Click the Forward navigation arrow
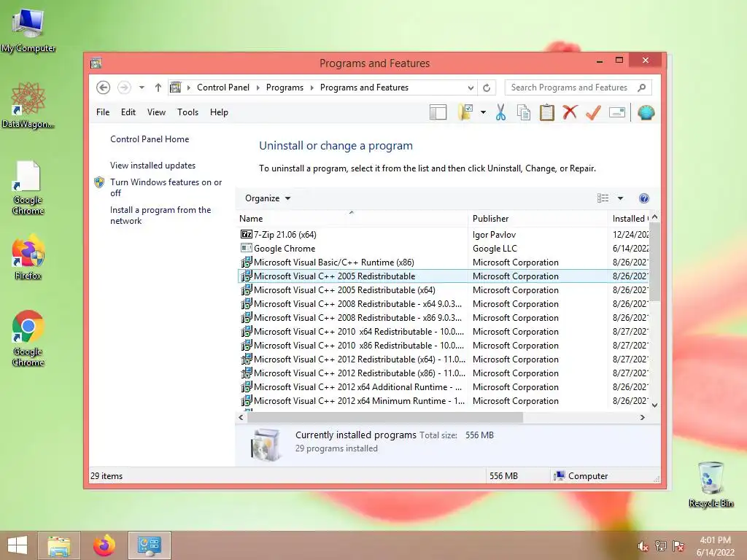The width and height of the screenshot is (747, 560). pos(124,87)
